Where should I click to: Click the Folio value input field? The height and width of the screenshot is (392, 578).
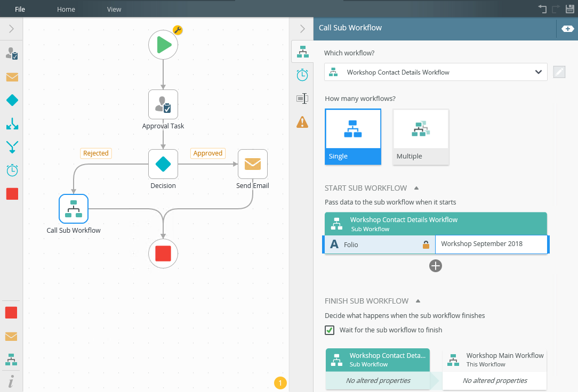click(x=491, y=244)
